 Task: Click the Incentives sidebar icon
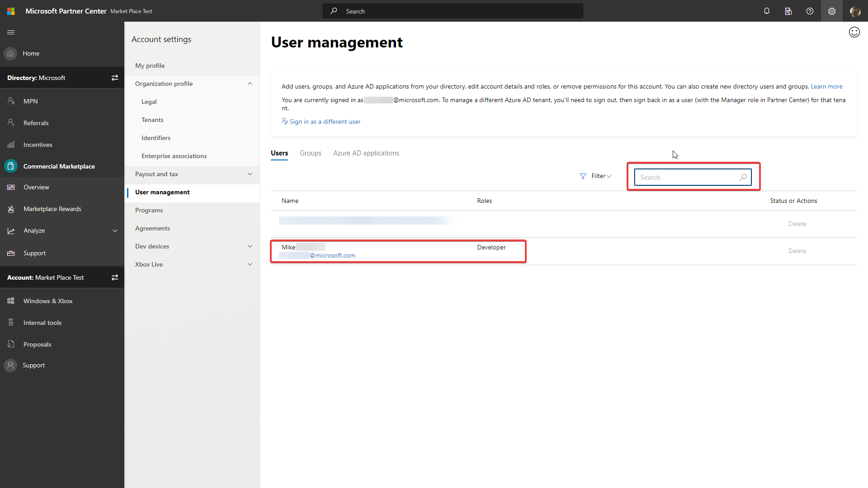tap(11, 144)
